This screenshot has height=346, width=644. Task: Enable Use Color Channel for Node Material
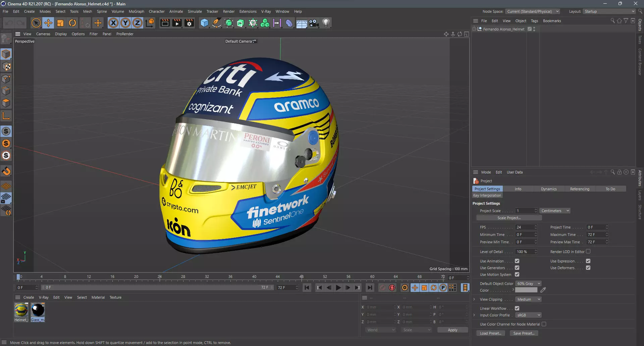544,324
